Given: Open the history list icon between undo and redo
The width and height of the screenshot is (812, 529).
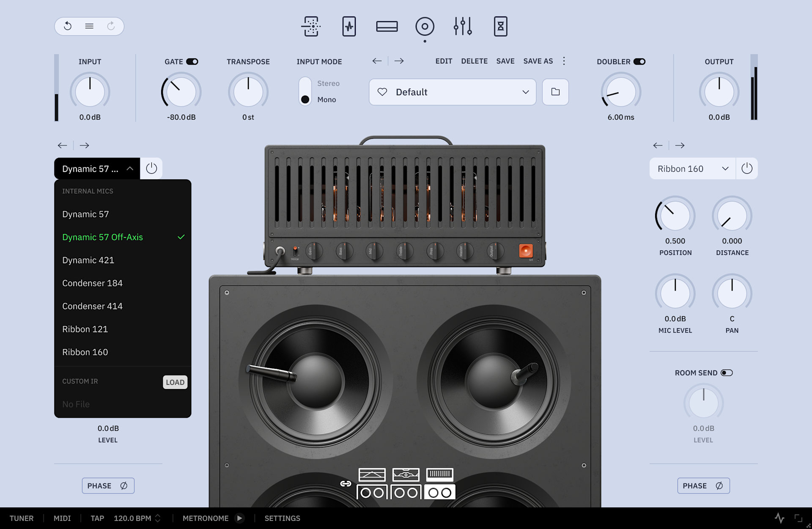Looking at the screenshot, I should pyautogui.click(x=89, y=26).
